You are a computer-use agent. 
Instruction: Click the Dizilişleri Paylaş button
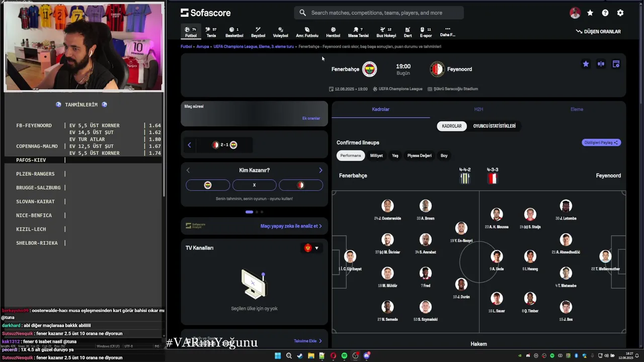click(601, 142)
